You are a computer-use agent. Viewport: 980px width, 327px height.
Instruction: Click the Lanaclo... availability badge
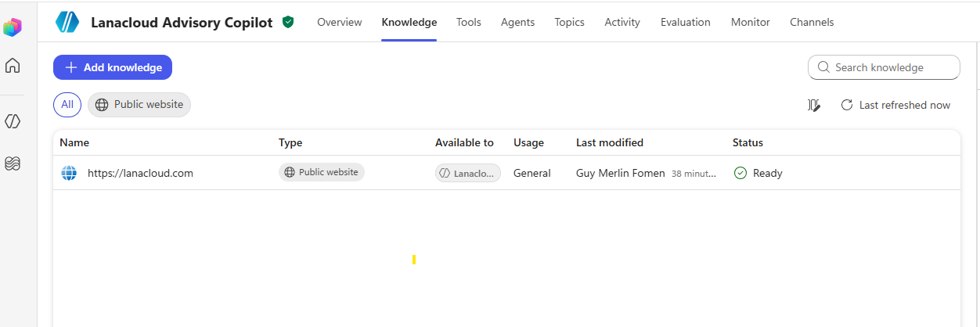pos(468,173)
